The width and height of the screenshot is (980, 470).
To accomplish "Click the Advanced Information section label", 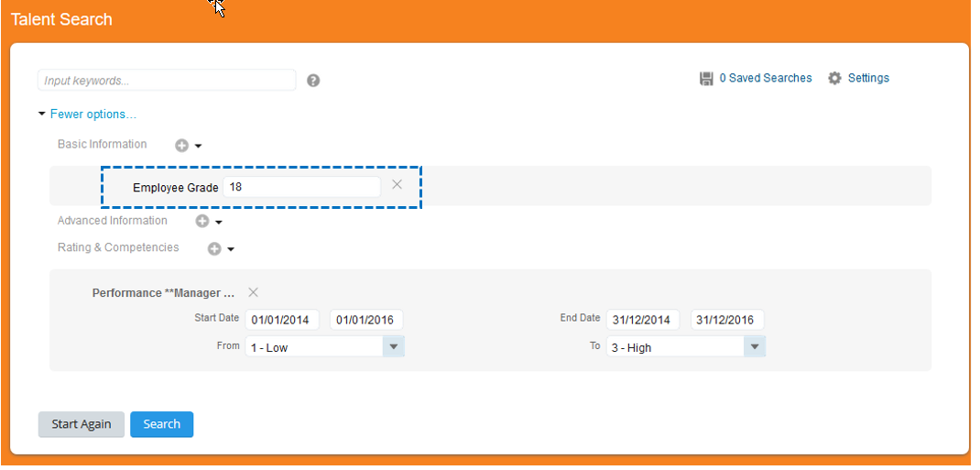I will [x=113, y=221].
